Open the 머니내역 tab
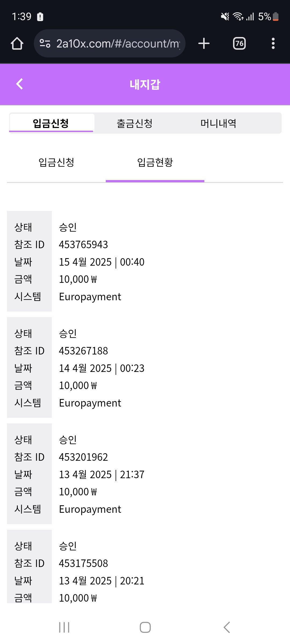Viewport: 290px width, 644px height. click(218, 123)
